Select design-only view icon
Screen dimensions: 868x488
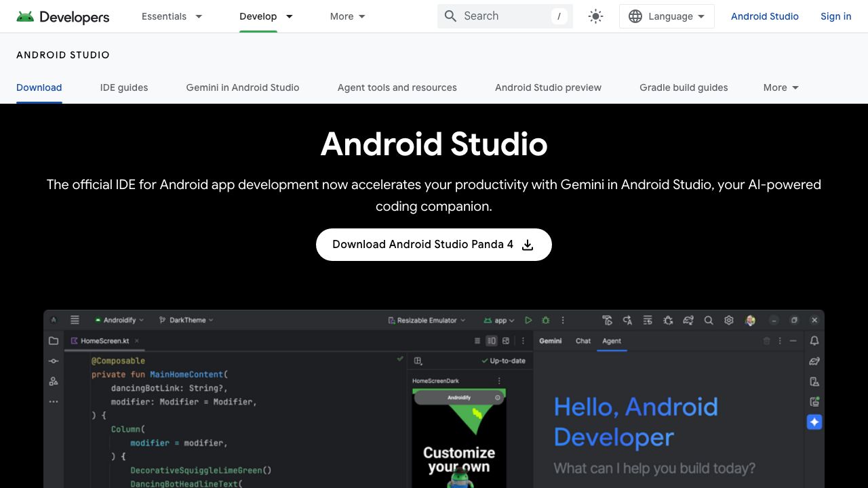pyautogui.click(x=506, y=341)
